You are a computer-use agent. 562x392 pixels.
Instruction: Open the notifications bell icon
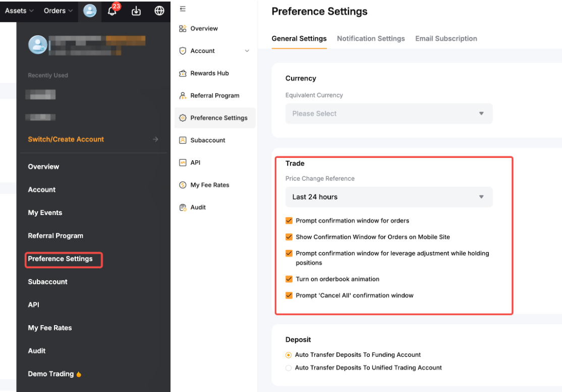coord(112,11)
